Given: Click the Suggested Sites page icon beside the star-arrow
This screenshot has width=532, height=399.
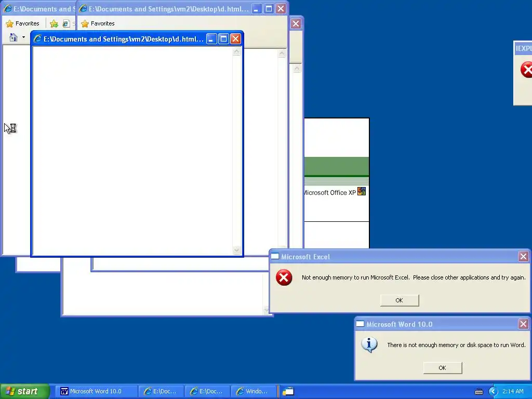Looking at the screenshot, I should (x=66, y=23).
